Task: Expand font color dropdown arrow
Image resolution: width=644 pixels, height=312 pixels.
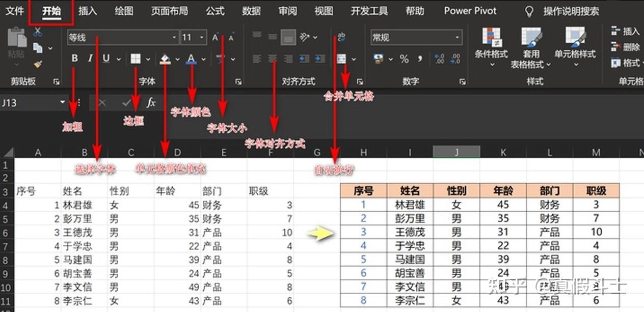Action: click(204, 60)
